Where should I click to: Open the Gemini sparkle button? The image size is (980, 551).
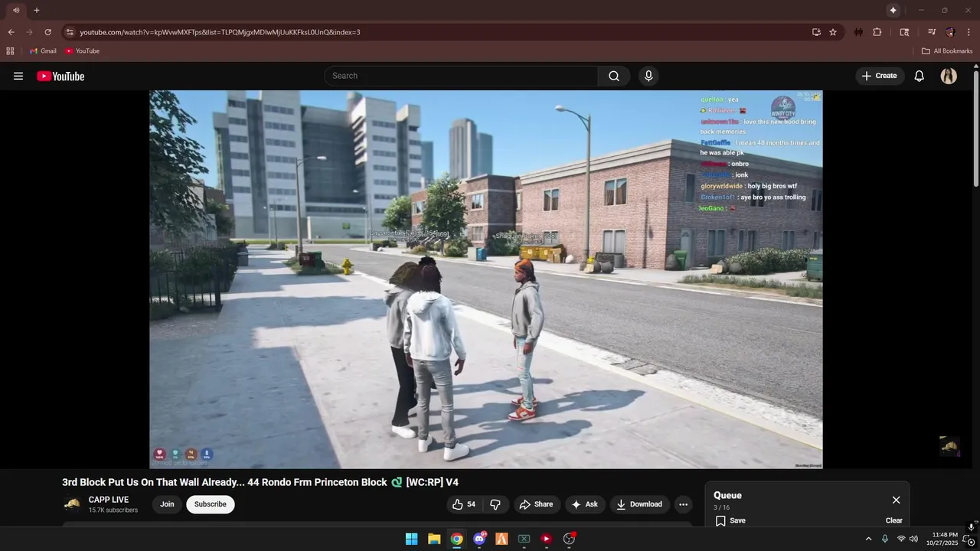point(893,10)
